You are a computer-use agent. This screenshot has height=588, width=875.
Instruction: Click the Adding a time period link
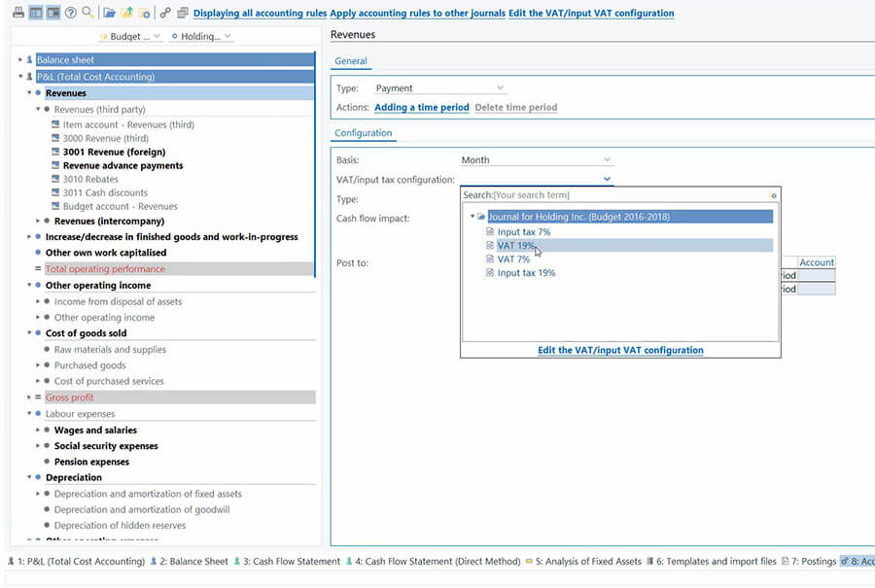(421, 107)
